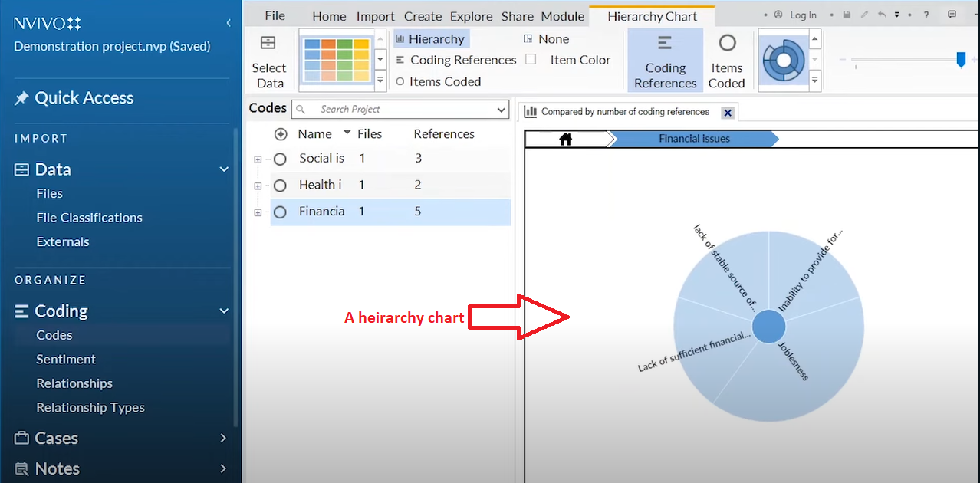Click the pin icon beside Quick Access
The width and height of the screenshot is (980, 483).
click(21, 98)
